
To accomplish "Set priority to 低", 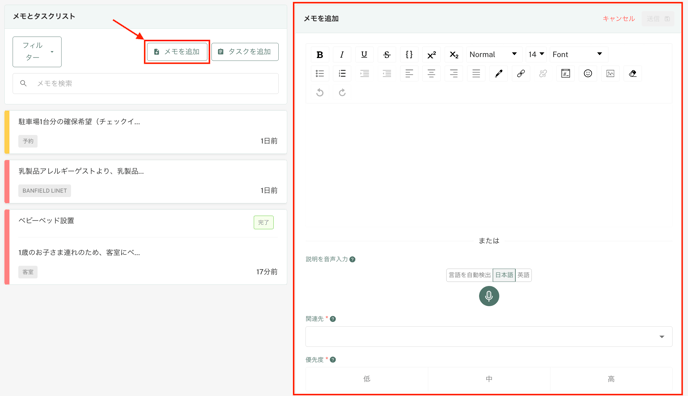I will 367,379.
